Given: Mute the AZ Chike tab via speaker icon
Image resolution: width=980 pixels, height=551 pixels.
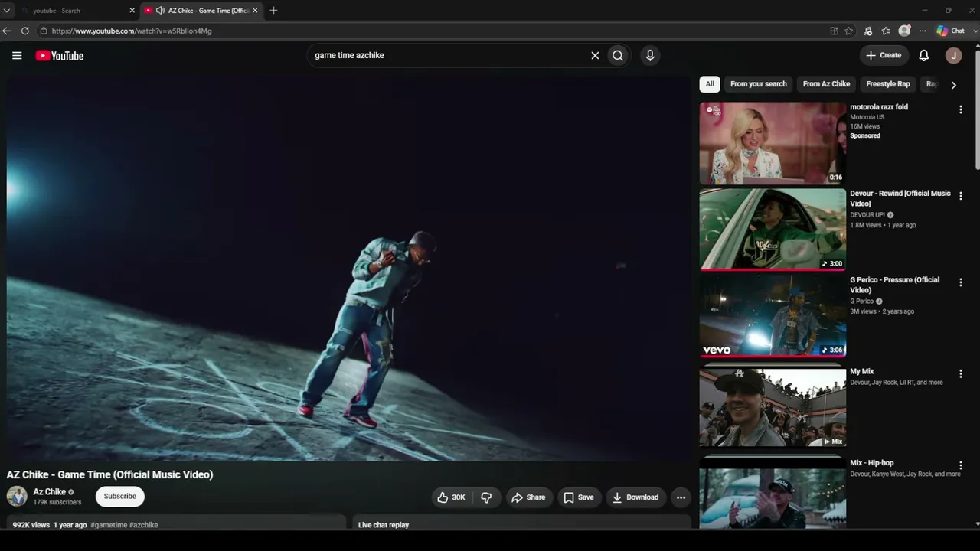Looking at the screenshot, I should click(160, 11).
